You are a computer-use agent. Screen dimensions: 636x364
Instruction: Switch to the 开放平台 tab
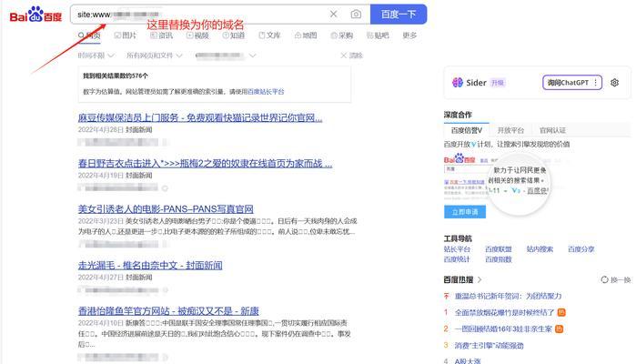(x=510, y=130)
